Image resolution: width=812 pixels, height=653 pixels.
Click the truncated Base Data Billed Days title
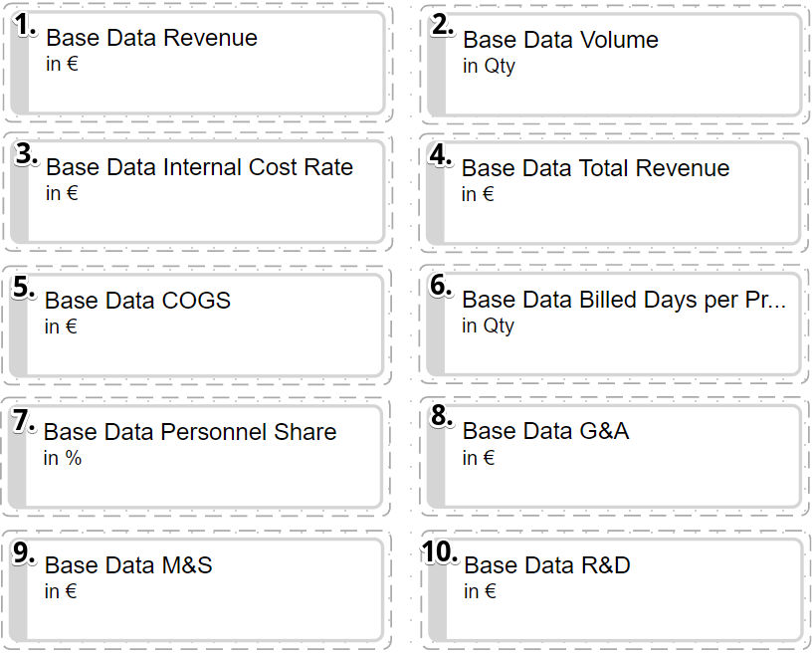pos(623,300)
